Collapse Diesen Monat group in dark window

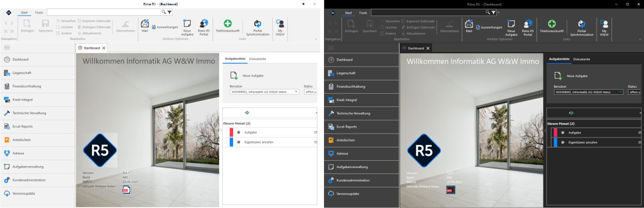click(x=561, y=123)
